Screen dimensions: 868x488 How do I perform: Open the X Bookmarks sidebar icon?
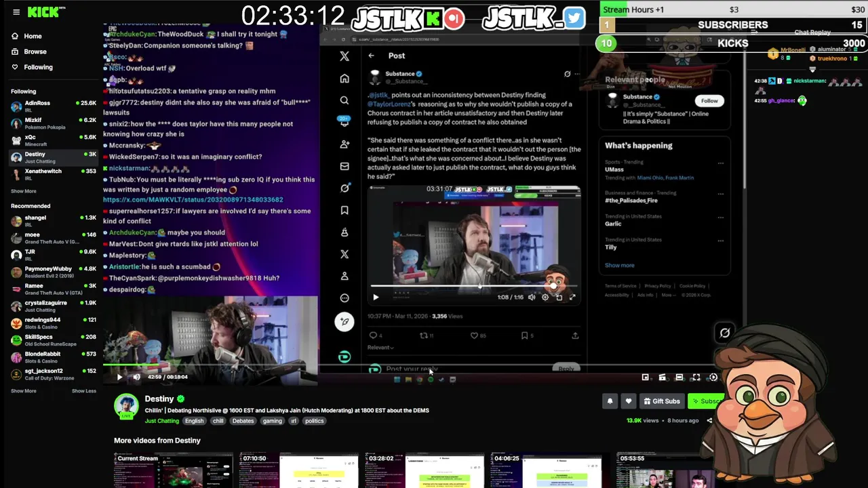(x=344, y=210)
